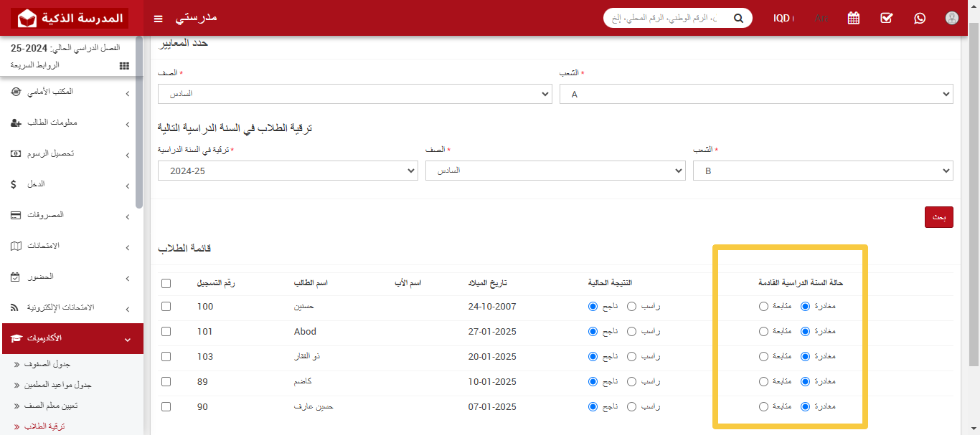Tick the checkbox for student ذو الفقار
Image resolution: width=980 pixels, height=435 pixels.
tap(166, 356)
